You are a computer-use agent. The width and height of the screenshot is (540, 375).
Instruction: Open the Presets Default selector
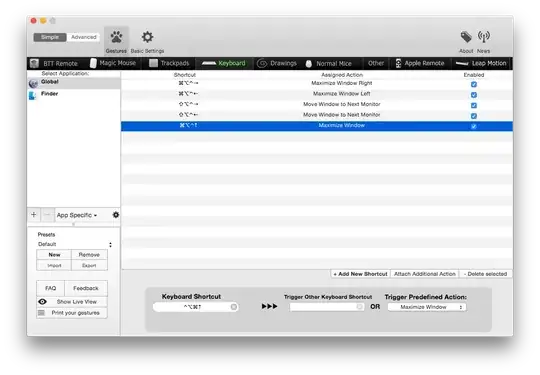tap(75, 244)
